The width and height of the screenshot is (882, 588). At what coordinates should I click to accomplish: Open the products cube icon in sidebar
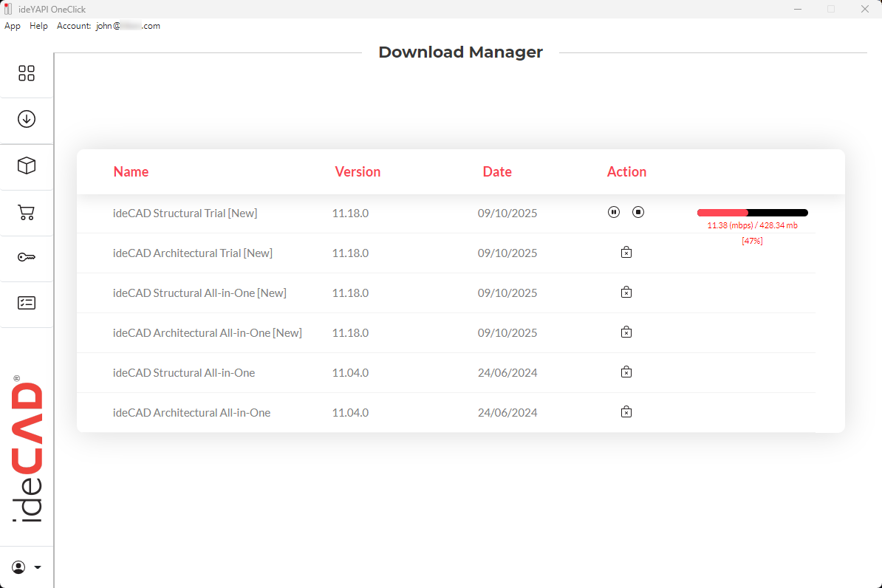tap(27, 165)
